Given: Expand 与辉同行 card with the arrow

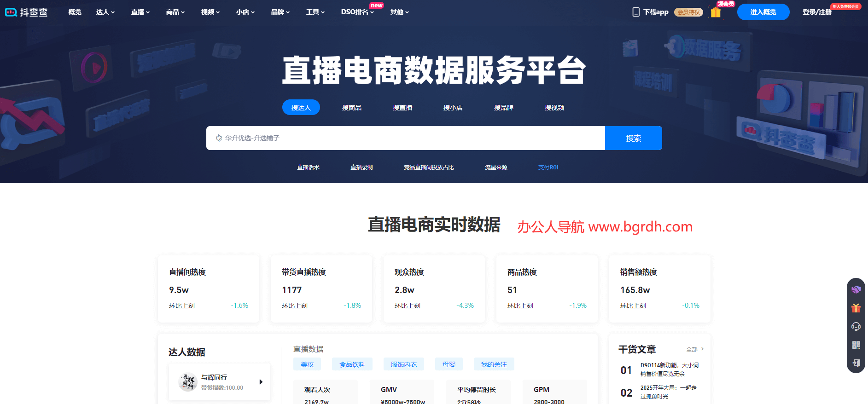Looking at the screenshot, I should point(261,382).
